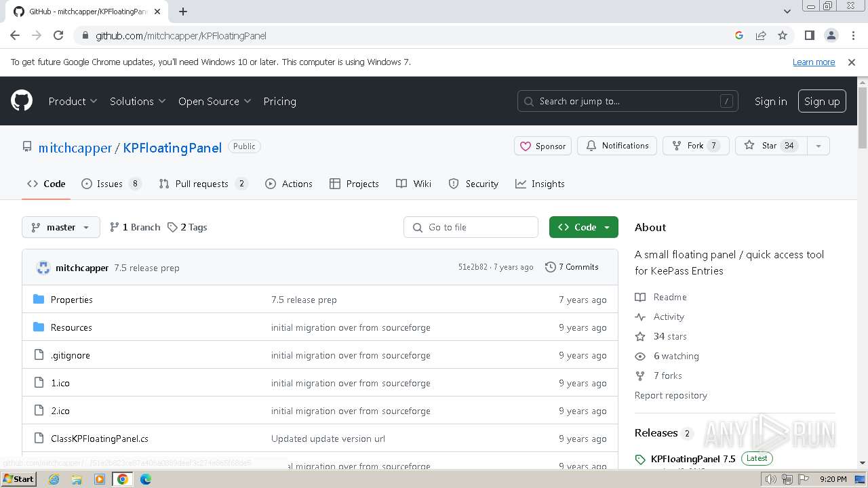Screen dimensions: 868x488
Task: Expand the Open Source menu
Action: (215, 101)
